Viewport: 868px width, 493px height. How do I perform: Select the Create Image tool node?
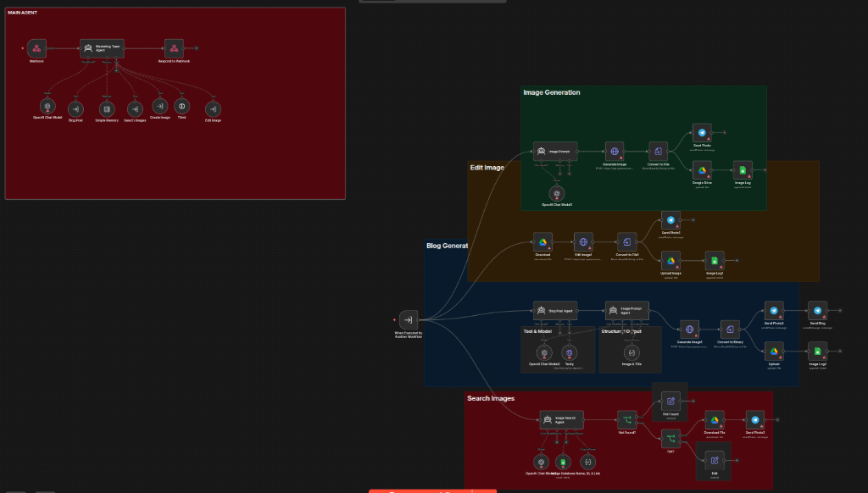point(160,106)
